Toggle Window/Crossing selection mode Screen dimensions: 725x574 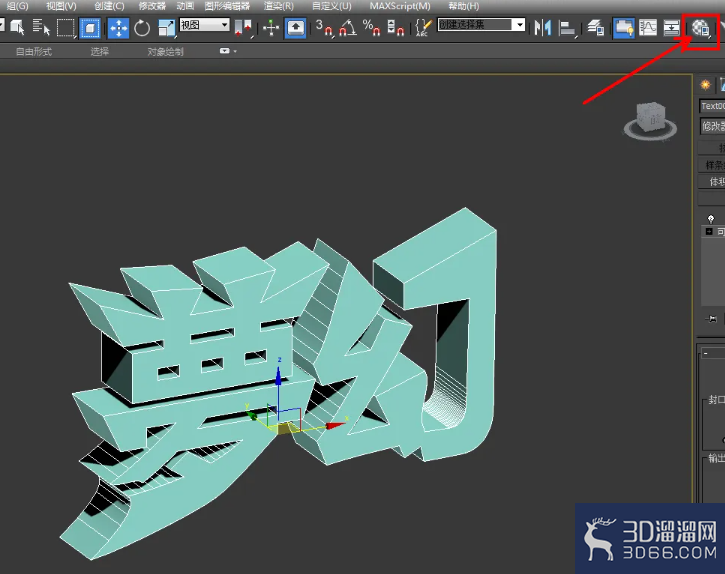(91, 28)
